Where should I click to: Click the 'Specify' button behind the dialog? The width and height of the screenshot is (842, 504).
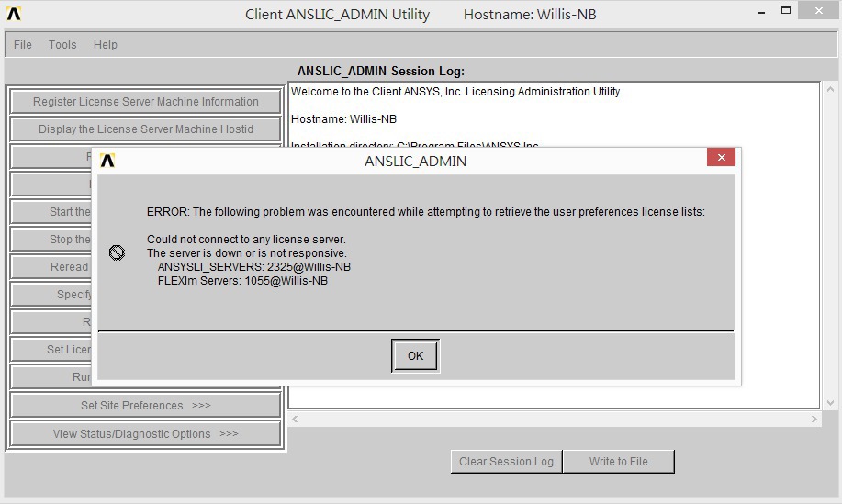pos(51,294)
